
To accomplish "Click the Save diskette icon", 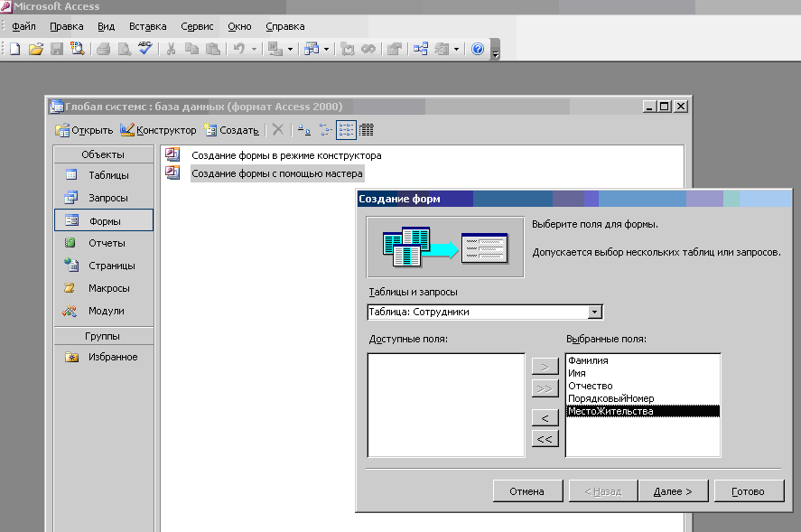I will tap(57, 49).
